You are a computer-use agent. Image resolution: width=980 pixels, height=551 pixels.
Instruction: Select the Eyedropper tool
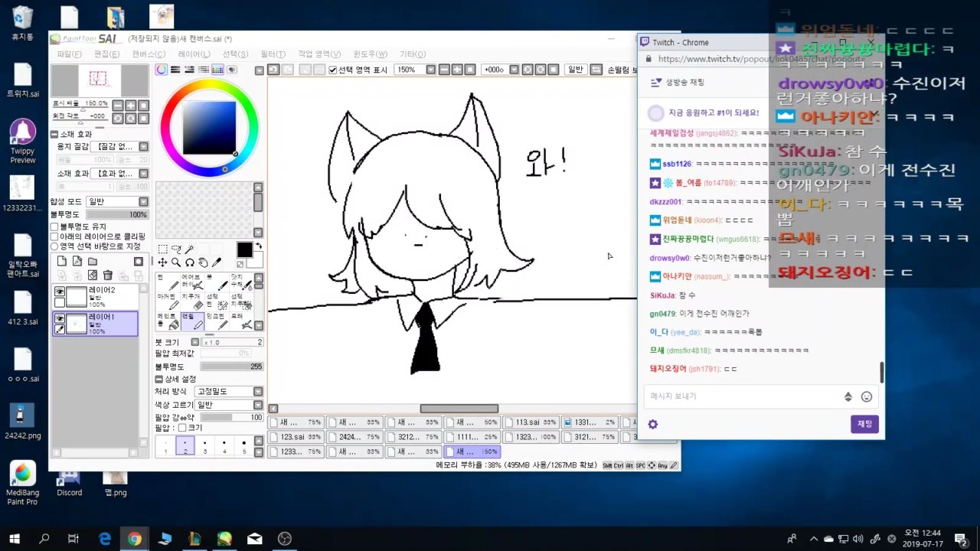(217, 262)
